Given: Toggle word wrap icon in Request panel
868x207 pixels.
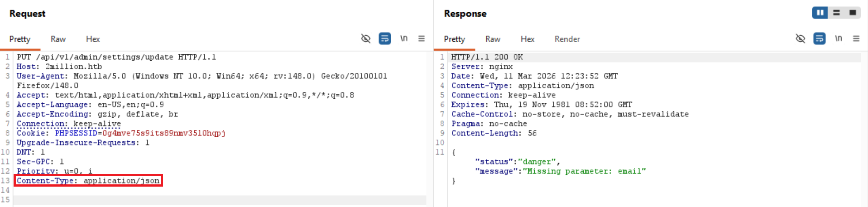Looking at the screenshot, I should 385,39.
